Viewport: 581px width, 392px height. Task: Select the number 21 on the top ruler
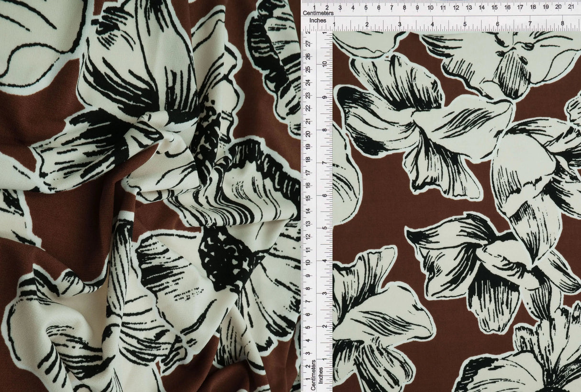pos(570,7)
